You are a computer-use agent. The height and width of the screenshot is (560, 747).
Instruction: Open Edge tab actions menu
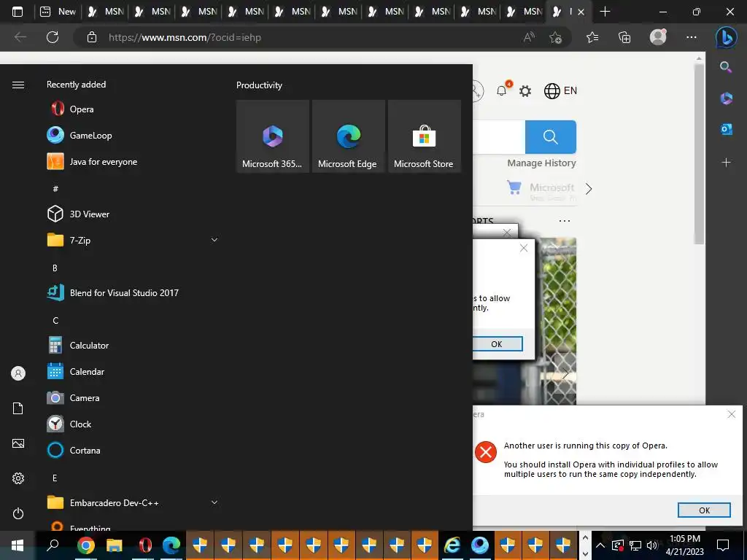click(x=18, y=12)
